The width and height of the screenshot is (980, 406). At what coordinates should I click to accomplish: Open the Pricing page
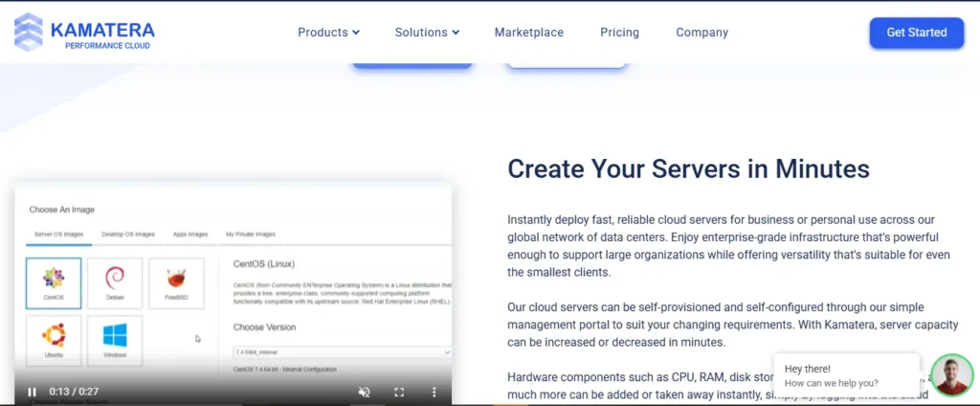[619, 33]
